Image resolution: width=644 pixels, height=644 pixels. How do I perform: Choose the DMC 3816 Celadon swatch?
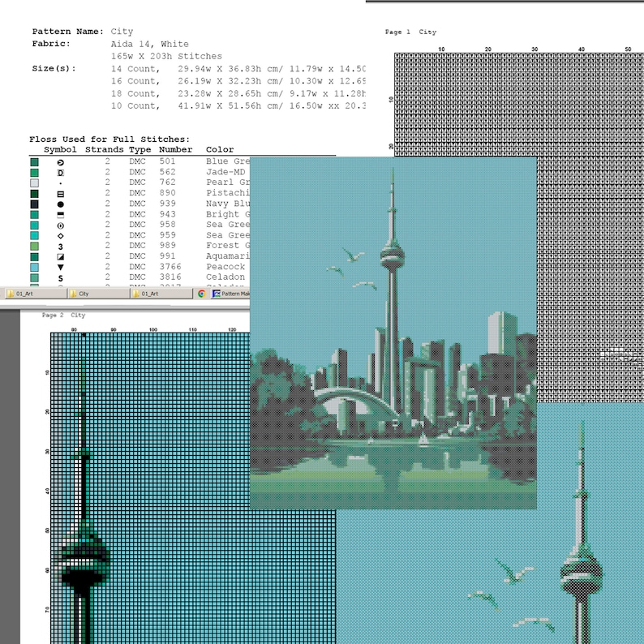pyautogui.click(x=35, y=278)
